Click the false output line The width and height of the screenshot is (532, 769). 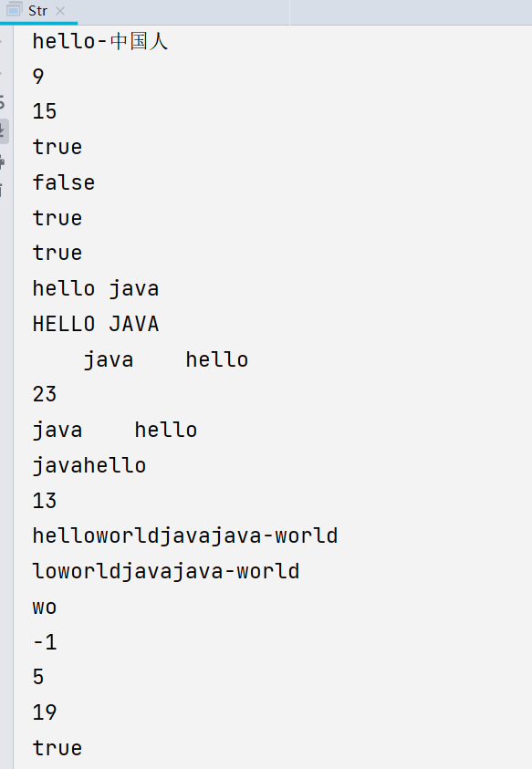click(63, 182)
